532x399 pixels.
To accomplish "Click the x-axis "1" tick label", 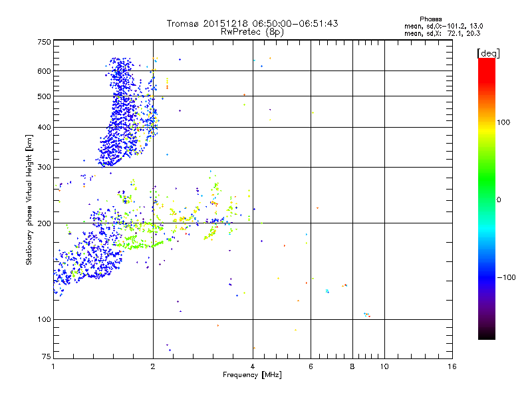I will [53, 366].
